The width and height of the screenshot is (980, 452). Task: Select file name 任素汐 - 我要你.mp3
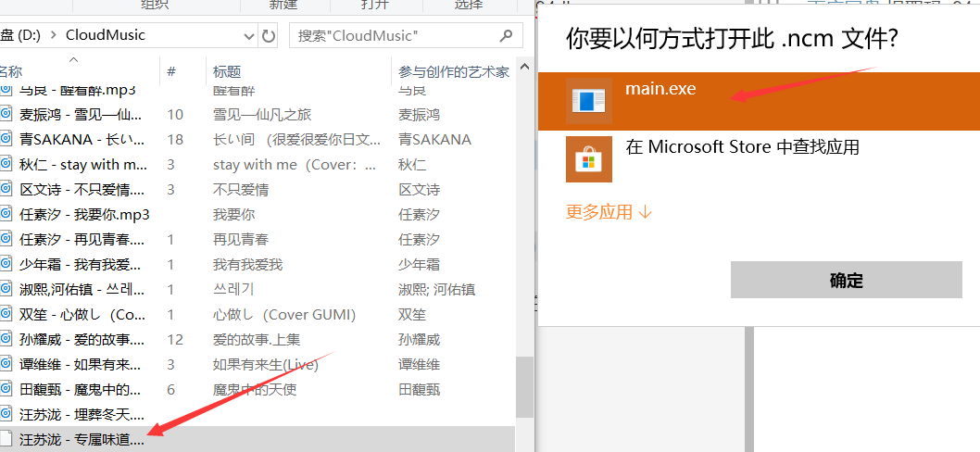point(84,215)
